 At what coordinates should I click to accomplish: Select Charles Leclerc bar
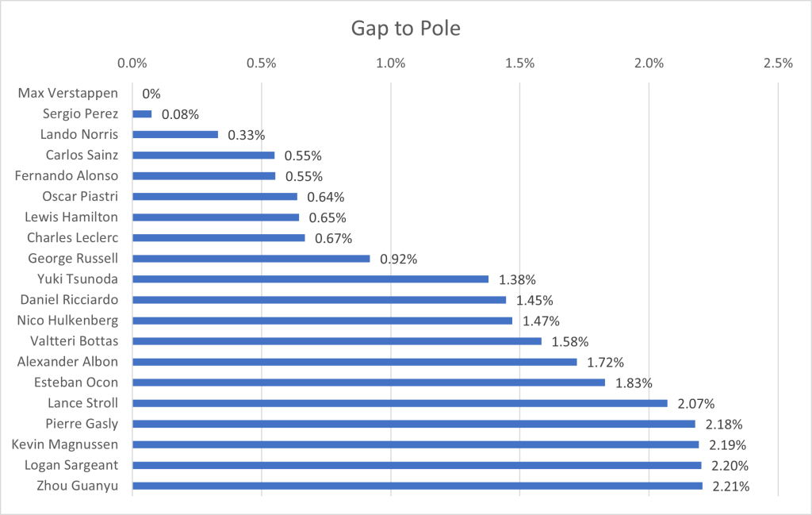point(218,238)
